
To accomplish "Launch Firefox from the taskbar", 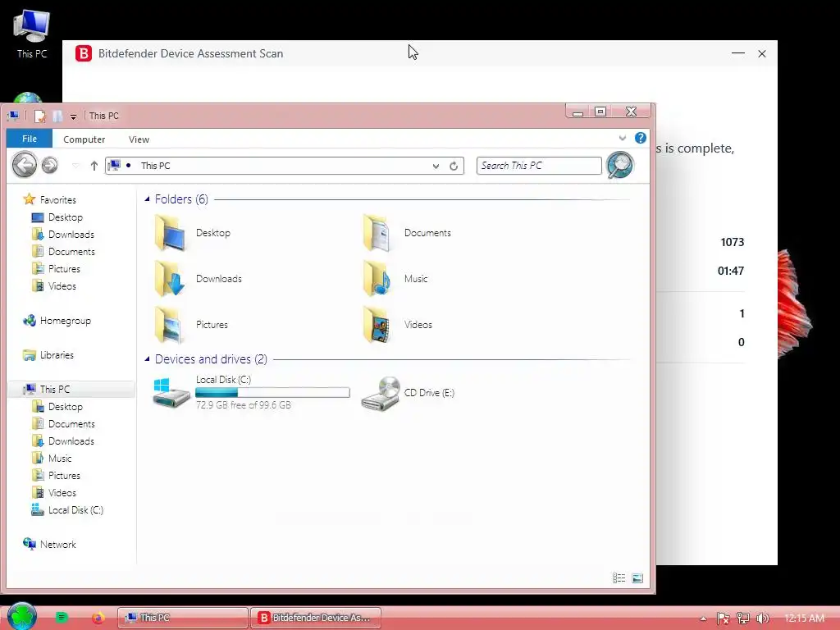I will pos(98,619).
